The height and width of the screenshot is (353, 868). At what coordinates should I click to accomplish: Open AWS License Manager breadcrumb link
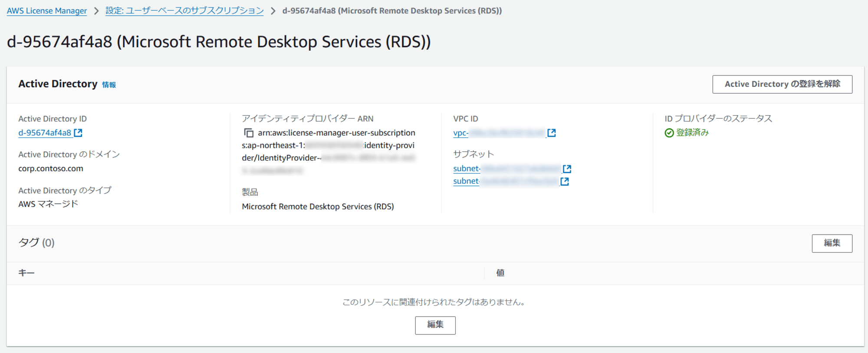point(47,11)
